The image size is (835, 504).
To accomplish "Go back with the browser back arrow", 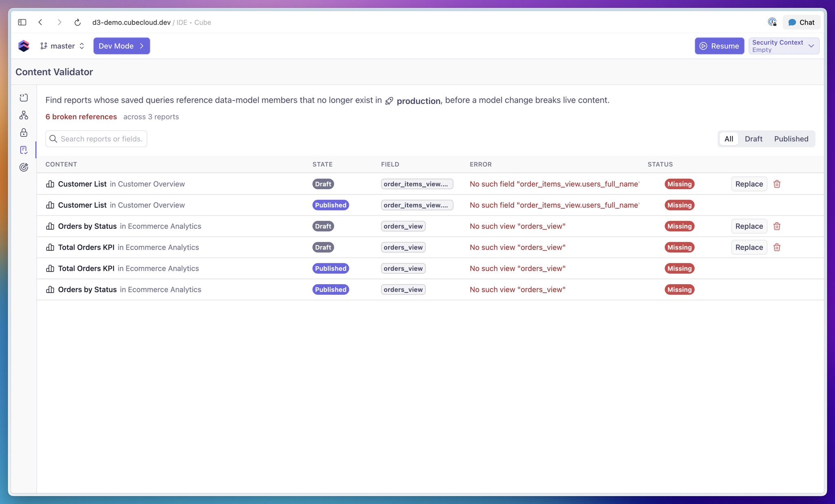I will pos(40,22).
